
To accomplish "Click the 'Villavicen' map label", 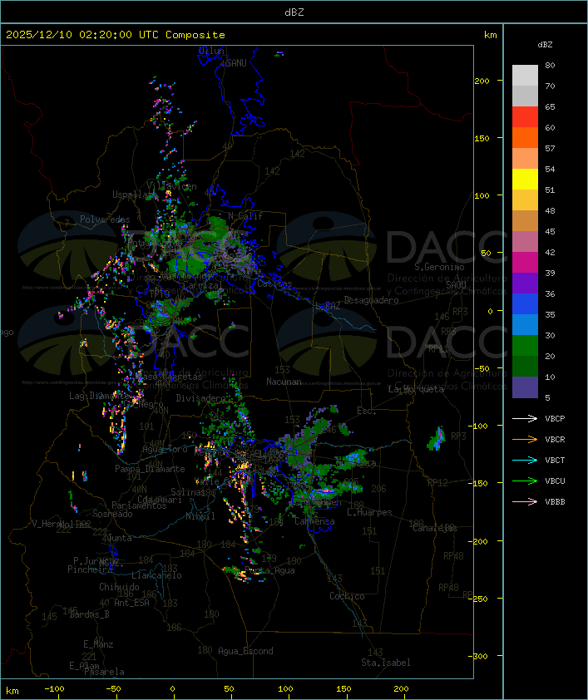I will (x=171, y=186).
